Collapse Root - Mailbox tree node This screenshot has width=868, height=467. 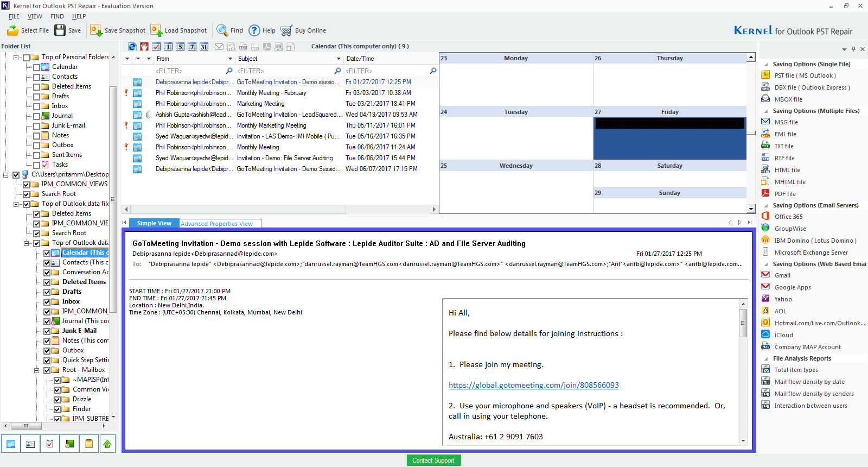click(x=36, y=370)
